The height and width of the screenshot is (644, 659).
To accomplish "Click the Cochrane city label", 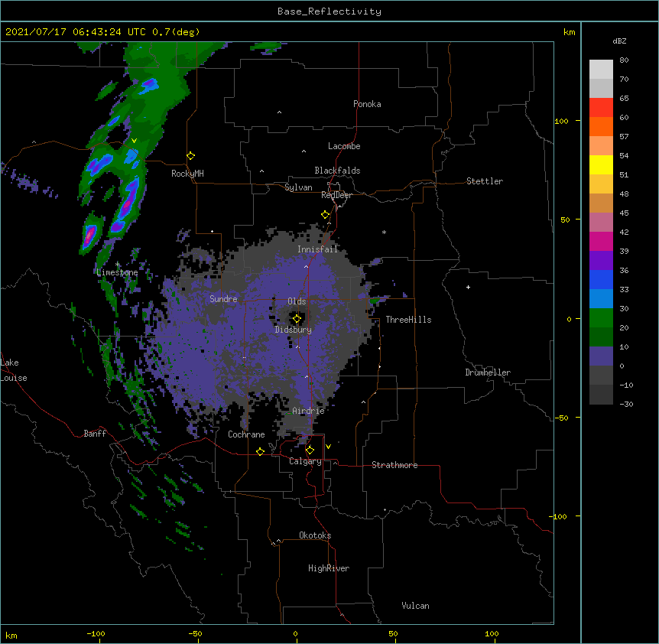I will click(x=246, y=434).
